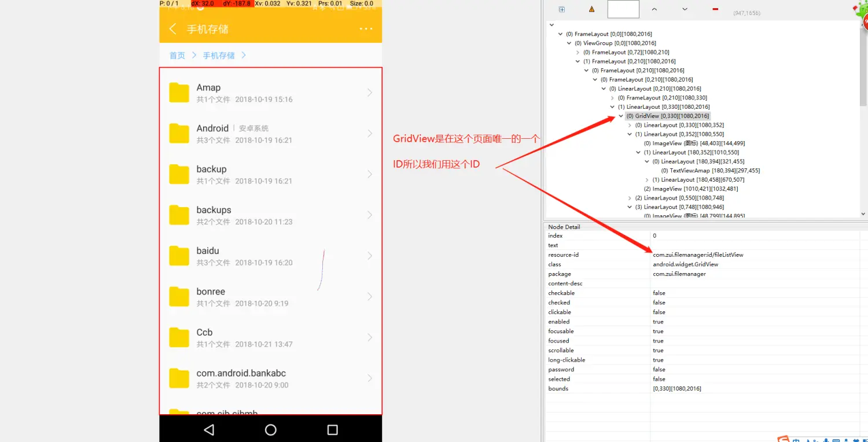Open the Amap row right chevron
Image resolution: width=868 pixels, height=442 pixels.
point(370,93)
